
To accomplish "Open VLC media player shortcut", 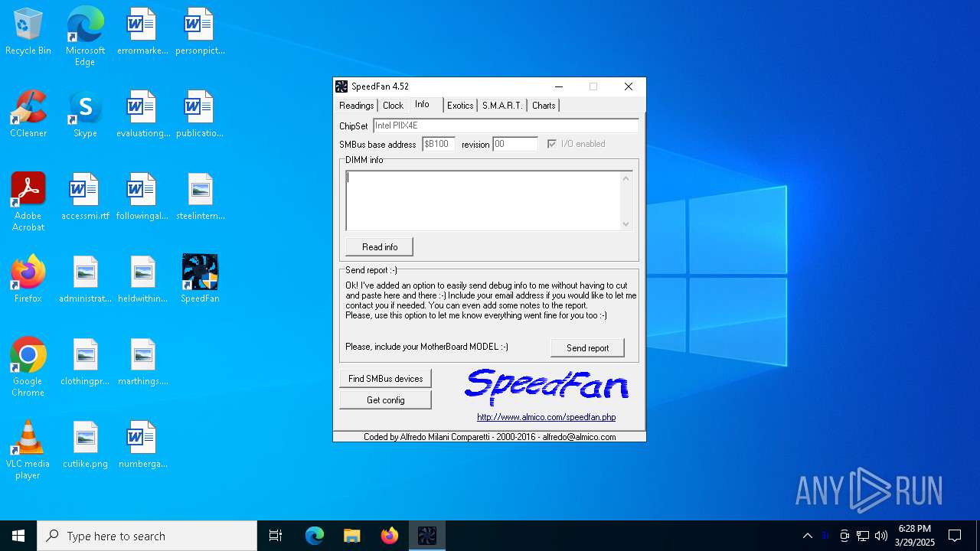I will 28,450.
